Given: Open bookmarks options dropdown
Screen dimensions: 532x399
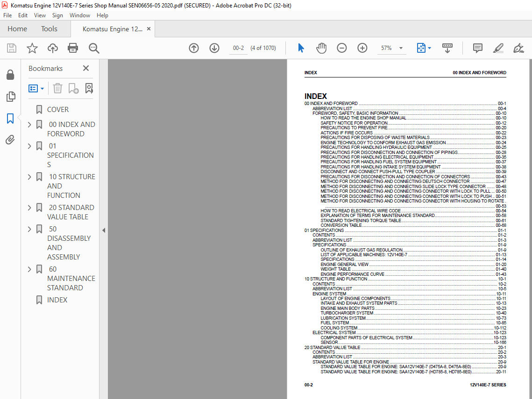Looking at the screenshot, I should tap(36, 89).
